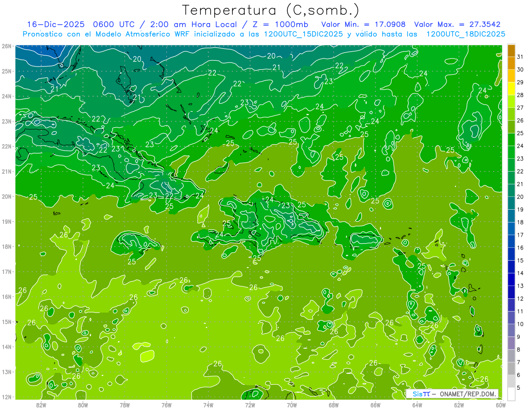Screen dimensions: 532x411
Task: Click the colorbar scale label "11"
Action: (520, 311)
